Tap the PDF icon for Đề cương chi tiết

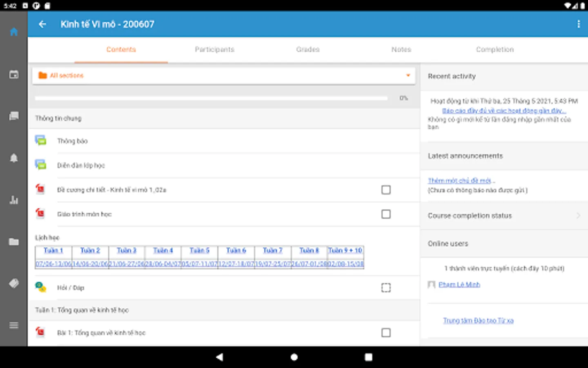tap(40, 189)
